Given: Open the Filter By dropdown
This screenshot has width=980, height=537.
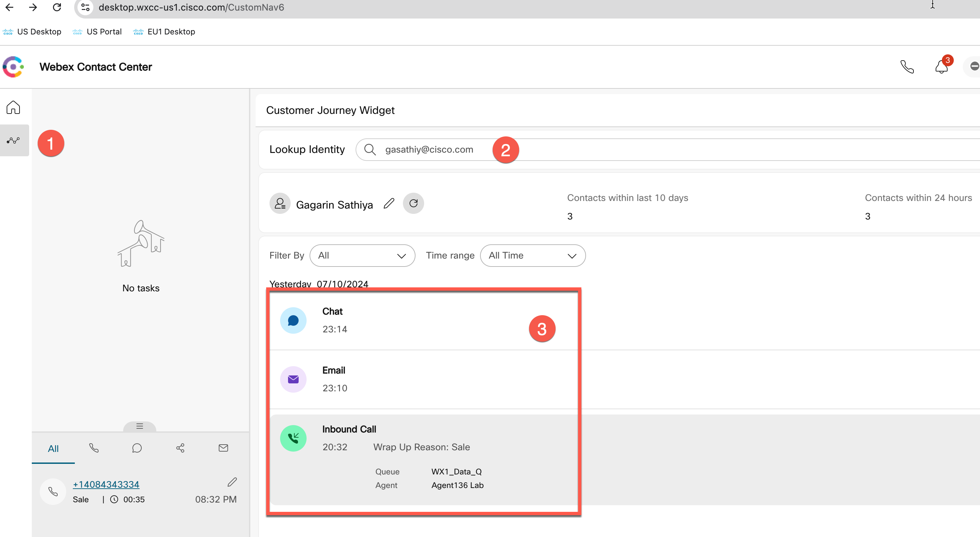Looking at the screenshot, I should 362,255.
